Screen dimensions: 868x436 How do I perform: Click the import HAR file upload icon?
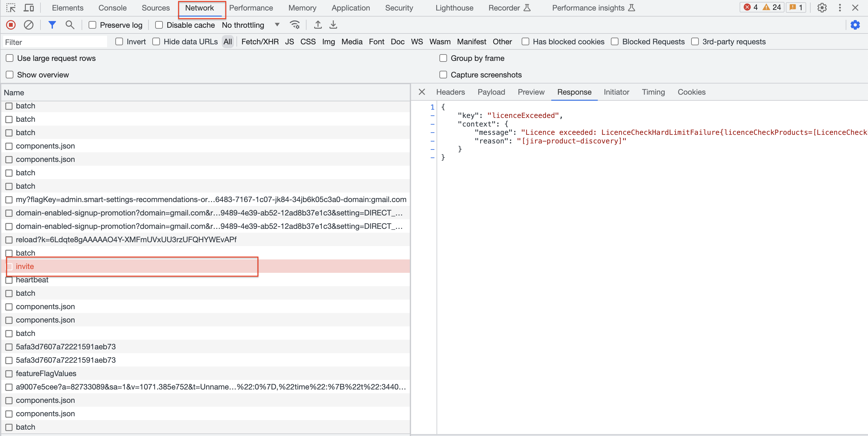[x=317, y=25]
